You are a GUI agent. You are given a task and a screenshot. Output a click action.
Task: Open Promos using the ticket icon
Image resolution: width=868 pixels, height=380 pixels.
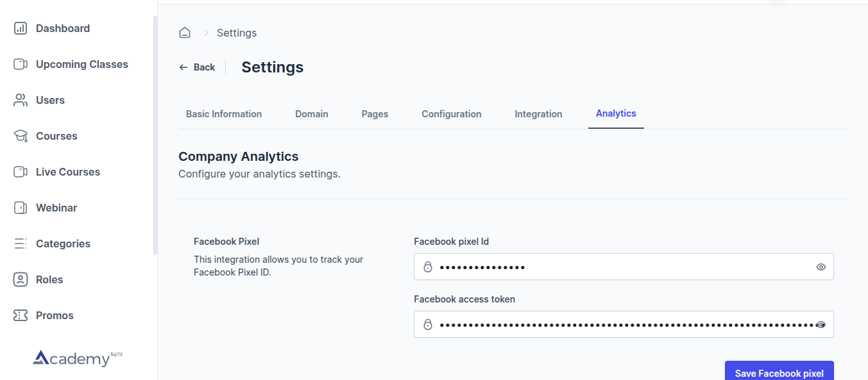click(x=21, y=315)
